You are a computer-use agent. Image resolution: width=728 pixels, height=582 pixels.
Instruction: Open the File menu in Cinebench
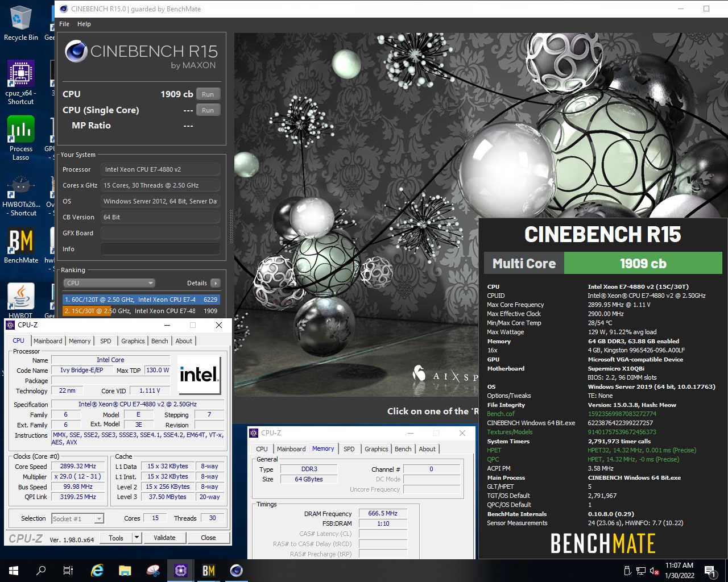[x=64, y=24]
